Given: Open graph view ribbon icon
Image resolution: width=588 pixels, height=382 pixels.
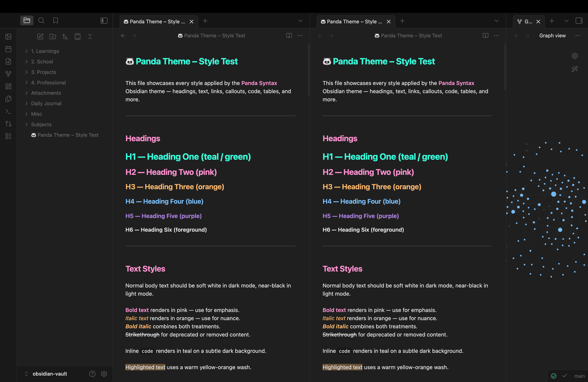Looking at the screenshot, I should 8,74.
